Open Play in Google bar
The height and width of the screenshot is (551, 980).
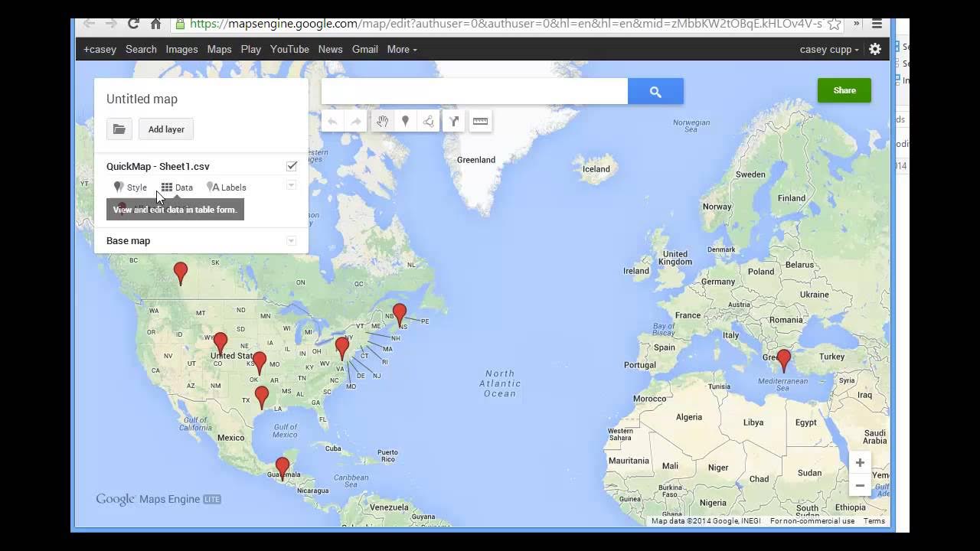coord(250,49)
